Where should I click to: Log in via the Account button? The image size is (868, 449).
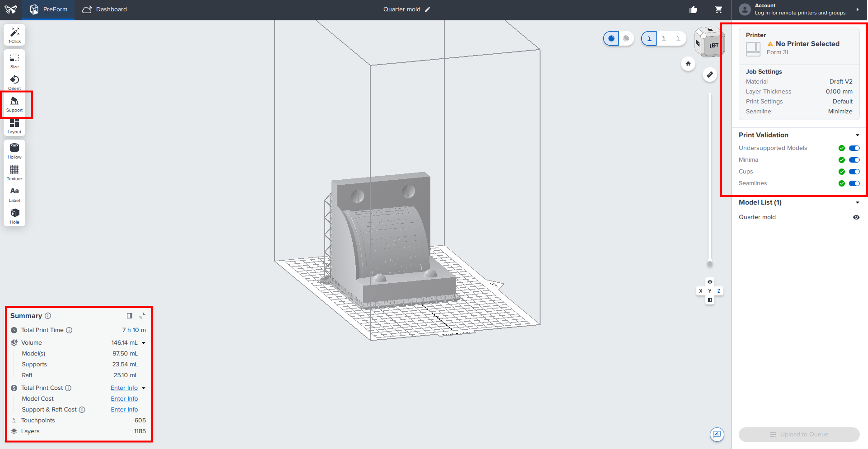click(799, 9)
